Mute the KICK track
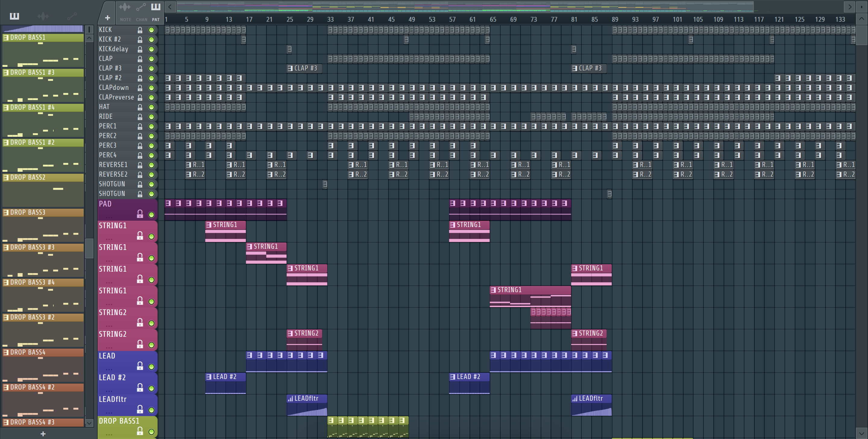This screenshot has height=439, width=868. tap(152, 30)
